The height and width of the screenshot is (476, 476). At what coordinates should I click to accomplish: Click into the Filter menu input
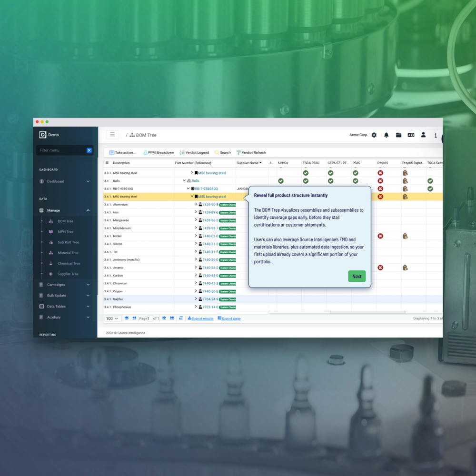click(x=61, y=150)
